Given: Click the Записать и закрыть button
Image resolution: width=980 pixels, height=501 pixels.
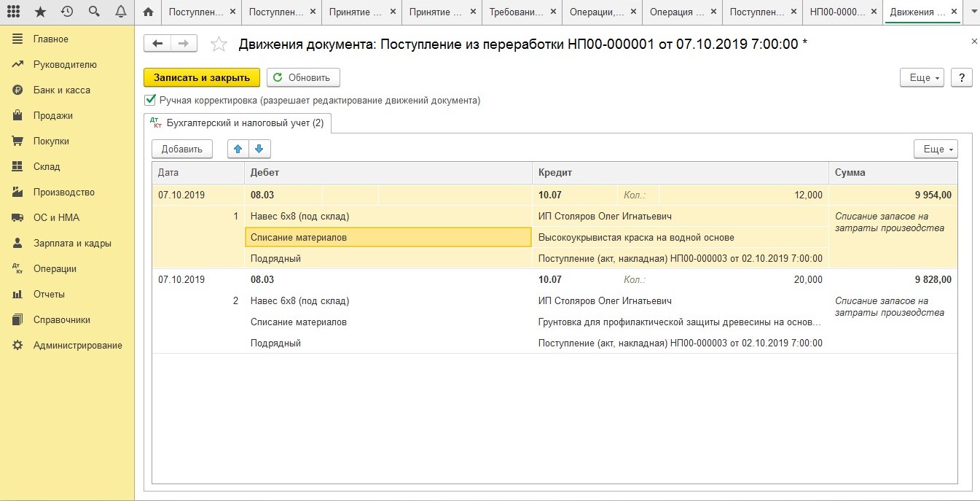Looking at the screenshot, I should pyautogui.click(x=202, y=78).
